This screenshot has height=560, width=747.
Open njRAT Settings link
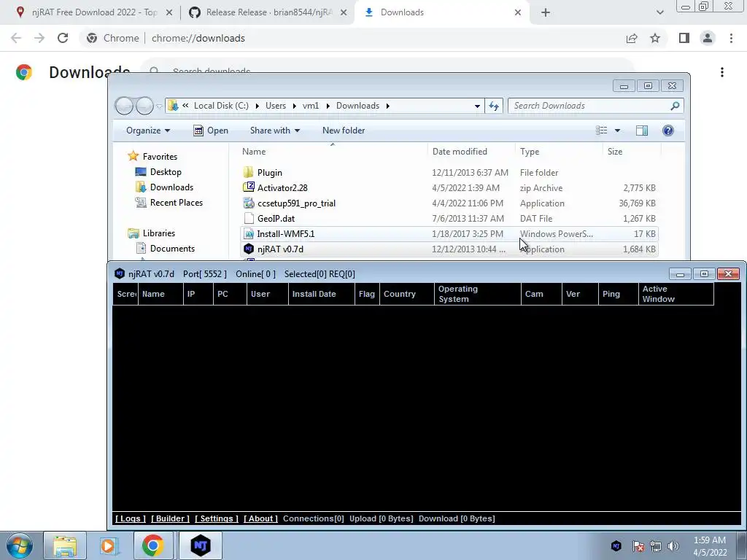pyautogui.click(x=216, y=518)
